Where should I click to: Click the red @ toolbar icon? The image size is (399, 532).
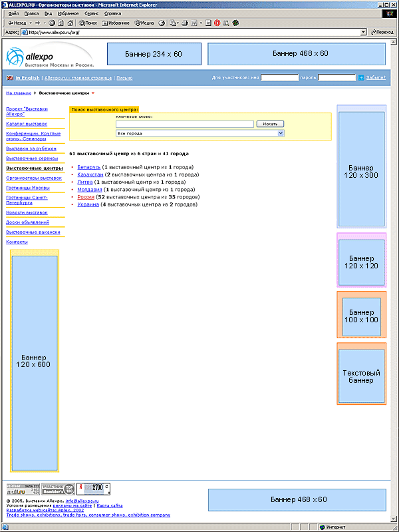tap(217, 23)
